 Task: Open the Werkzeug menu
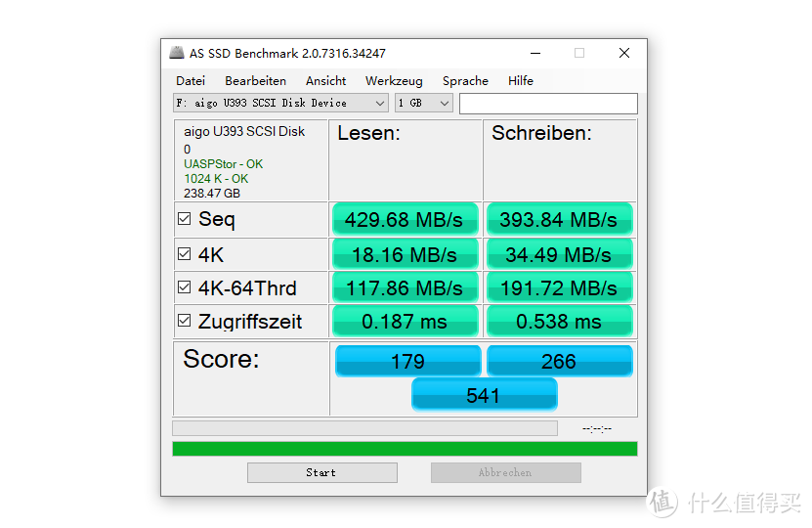click(394, 81)
